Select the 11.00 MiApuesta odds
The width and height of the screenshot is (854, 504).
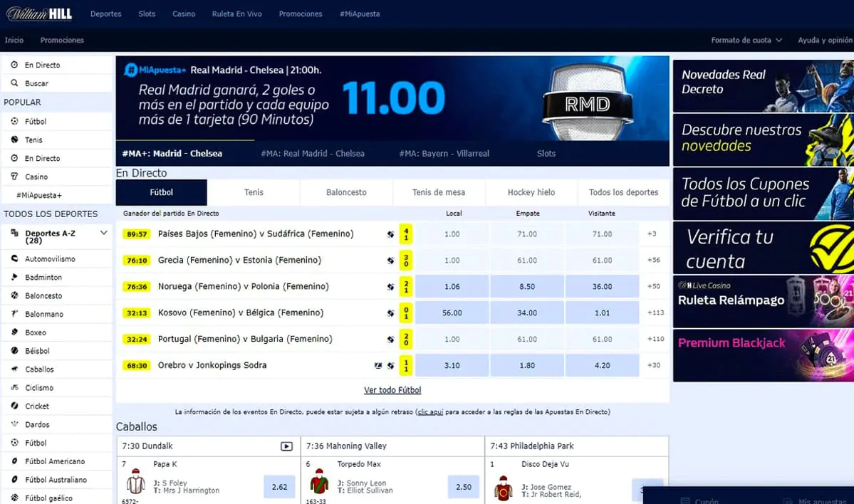pyautogui.click(x=394, y=98)
